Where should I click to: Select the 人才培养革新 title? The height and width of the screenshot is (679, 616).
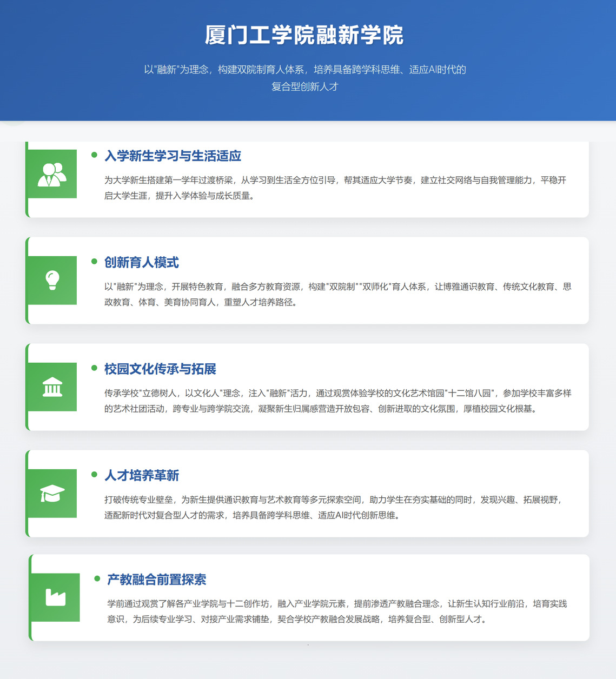pos(141,475)
